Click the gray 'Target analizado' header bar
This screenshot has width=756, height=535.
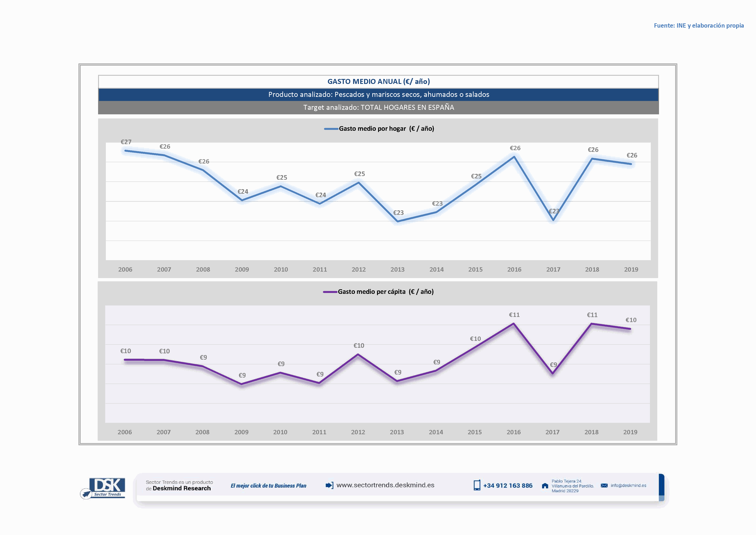coord(378,107)
